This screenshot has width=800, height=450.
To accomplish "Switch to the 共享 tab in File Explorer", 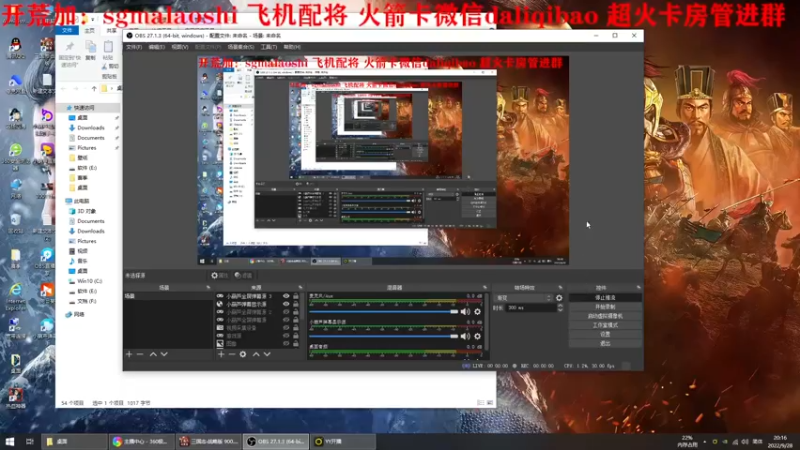I will click(111, 31).
